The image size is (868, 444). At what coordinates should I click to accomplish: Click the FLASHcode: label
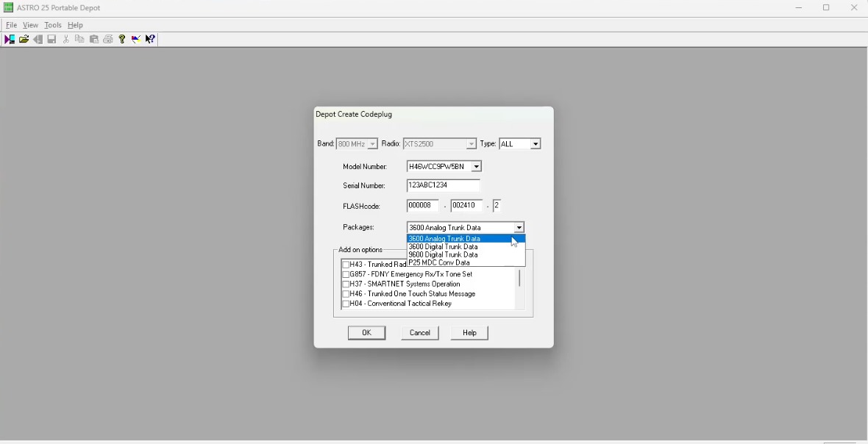point(361,207)
